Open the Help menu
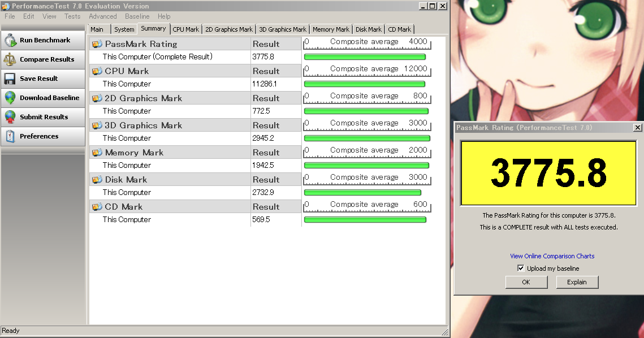 pyautogui.click(x=164, y=16)
